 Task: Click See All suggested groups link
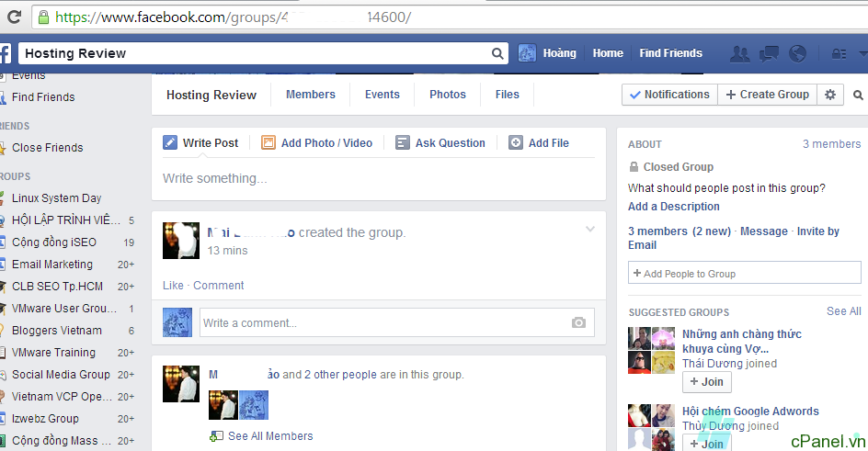pyautogui.click(x=844, y=311)
